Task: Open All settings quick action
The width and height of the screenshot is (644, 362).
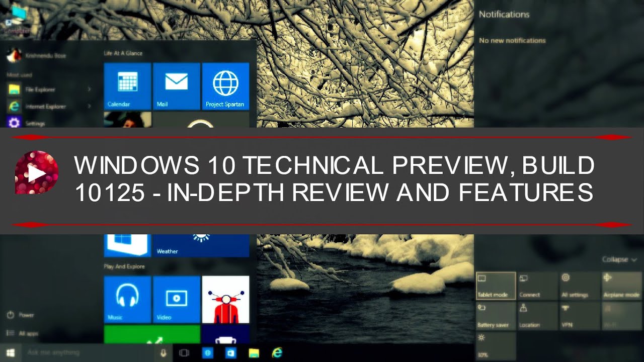Action: coord(580,286)
